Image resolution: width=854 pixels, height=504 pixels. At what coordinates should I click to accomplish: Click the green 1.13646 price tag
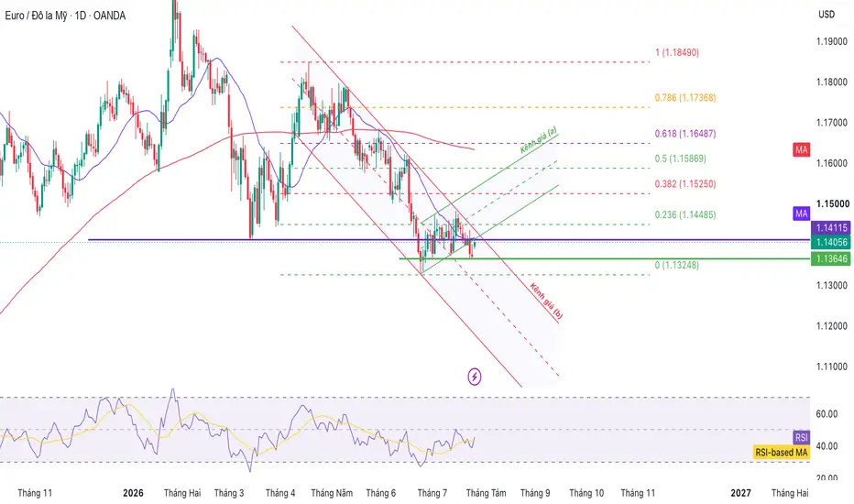(x=831, y=258)
